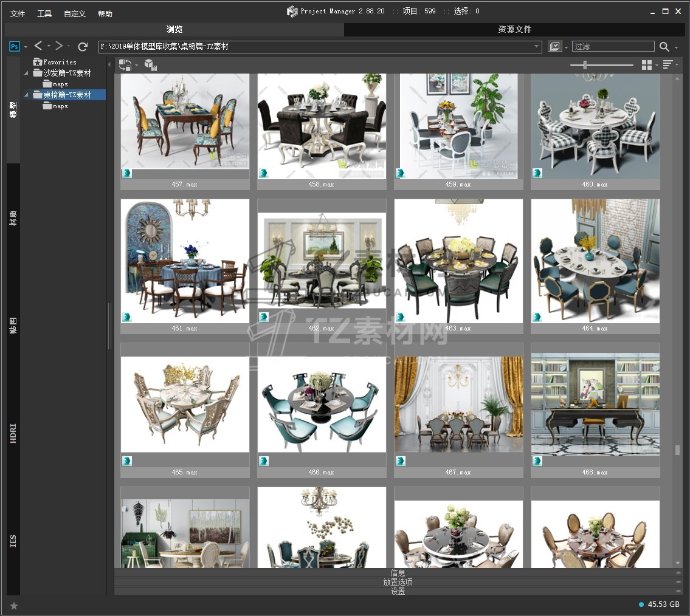Collapse the 桌椅篇-TZ素材 folder tree
690x616 pixels.
point(26,95)
